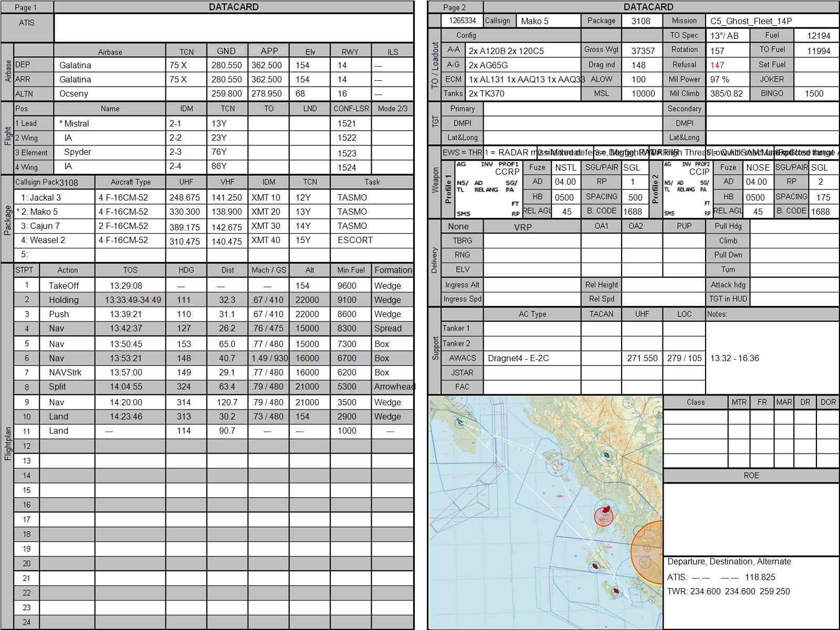Viewport: 840px width, 630px height.
Task: Click the Weasel 2 package callsign row
Action: coord(47,240)
